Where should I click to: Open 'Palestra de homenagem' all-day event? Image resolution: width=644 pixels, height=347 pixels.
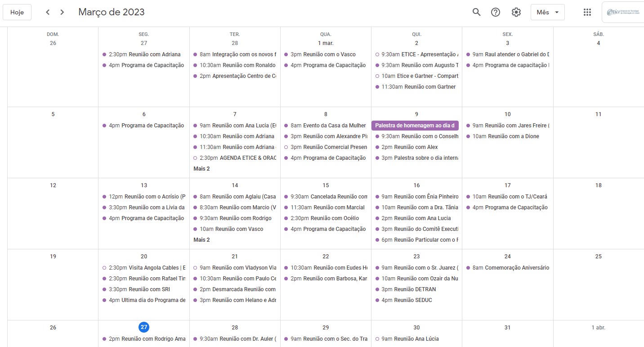[x=415, y=126]
